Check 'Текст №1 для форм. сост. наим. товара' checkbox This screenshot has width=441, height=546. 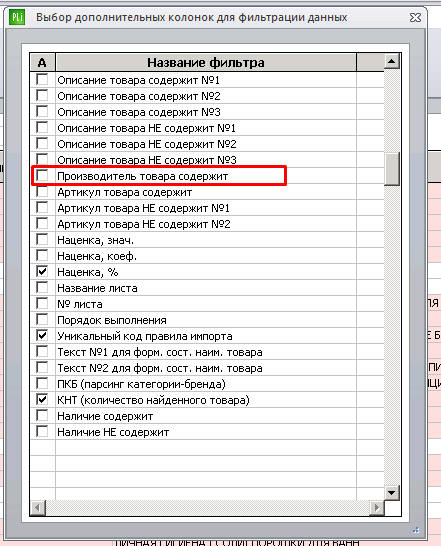[x=42, y=351]
